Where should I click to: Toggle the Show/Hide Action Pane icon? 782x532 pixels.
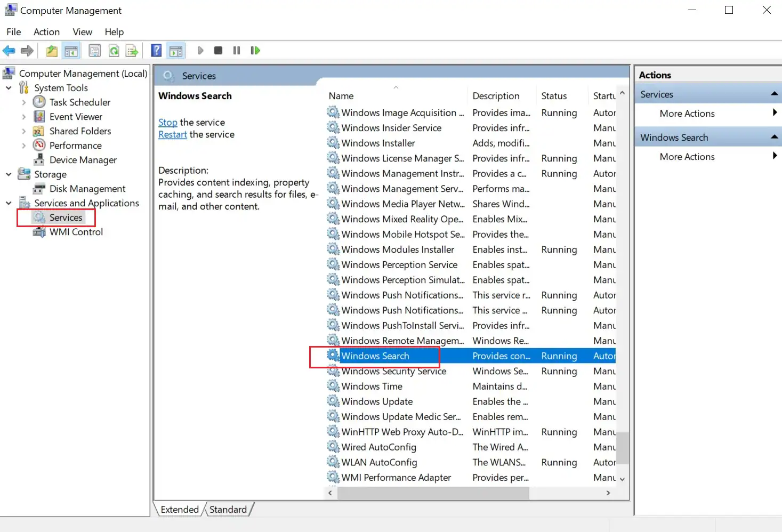tap(176, 51)
